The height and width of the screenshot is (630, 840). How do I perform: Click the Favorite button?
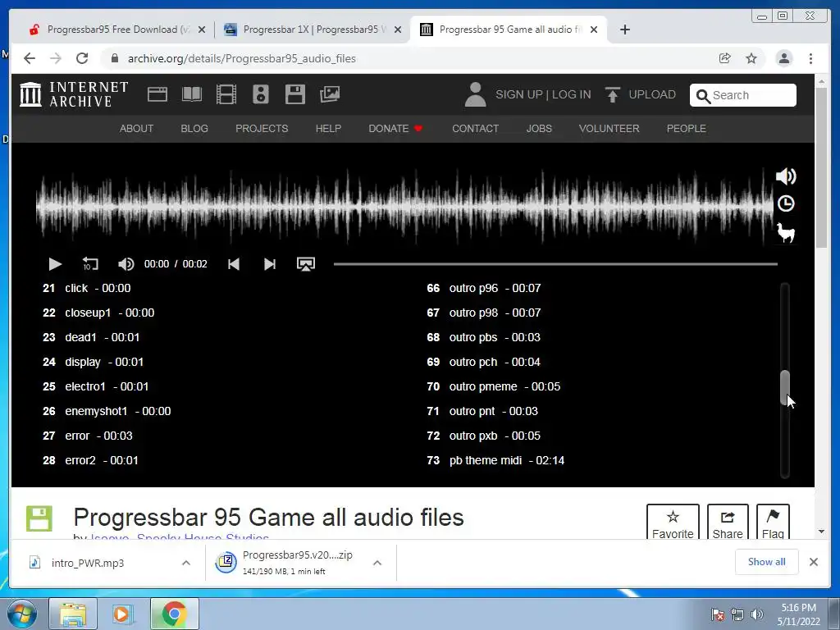[673, 522]
